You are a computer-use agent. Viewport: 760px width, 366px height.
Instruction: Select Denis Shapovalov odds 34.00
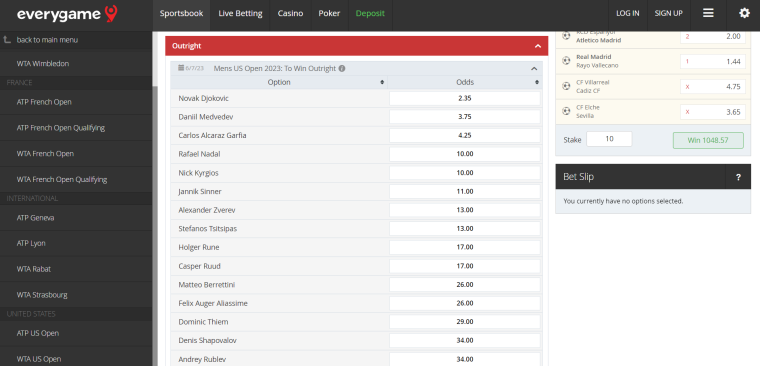pyautogui.click(x=464, y=340)
